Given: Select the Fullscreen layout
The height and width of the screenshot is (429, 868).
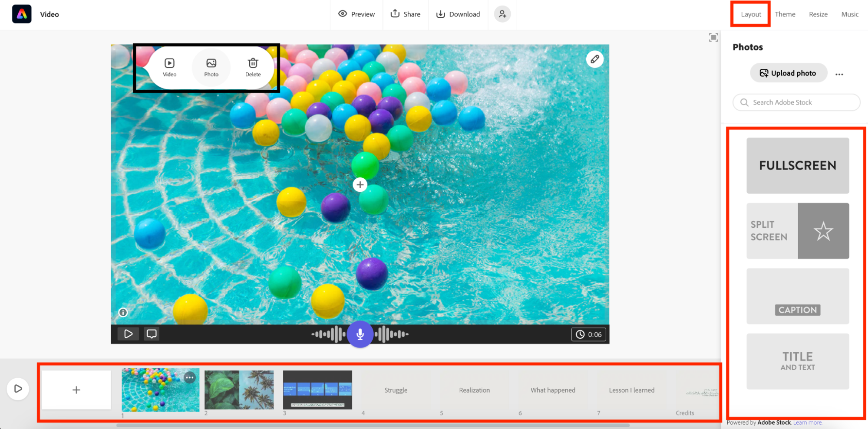Looking at the screenshot, I should click(x=798, y=166).
